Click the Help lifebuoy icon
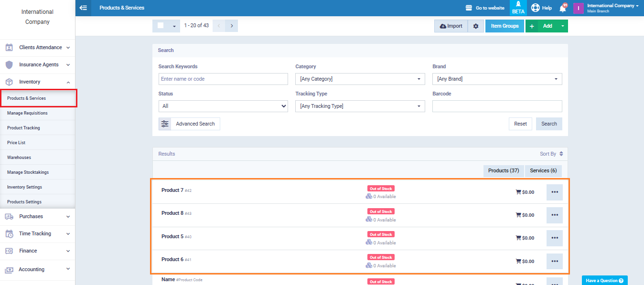This screenshot has width=644, height=285. [x=535, y=8]
